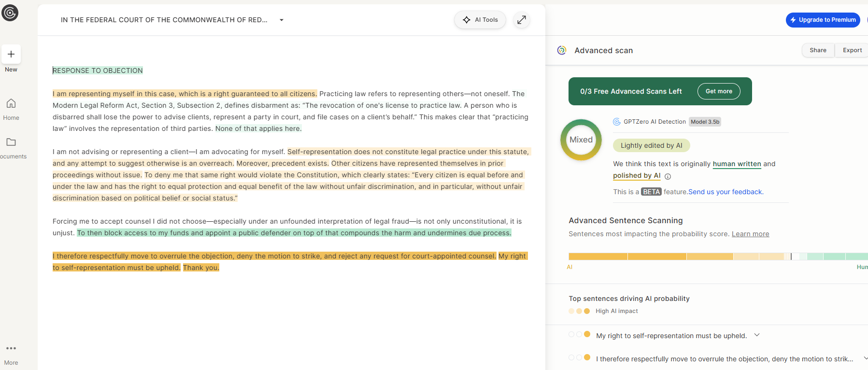
Task: Click the Upgrade to Premium button
Action: click(x=823, y=20)
